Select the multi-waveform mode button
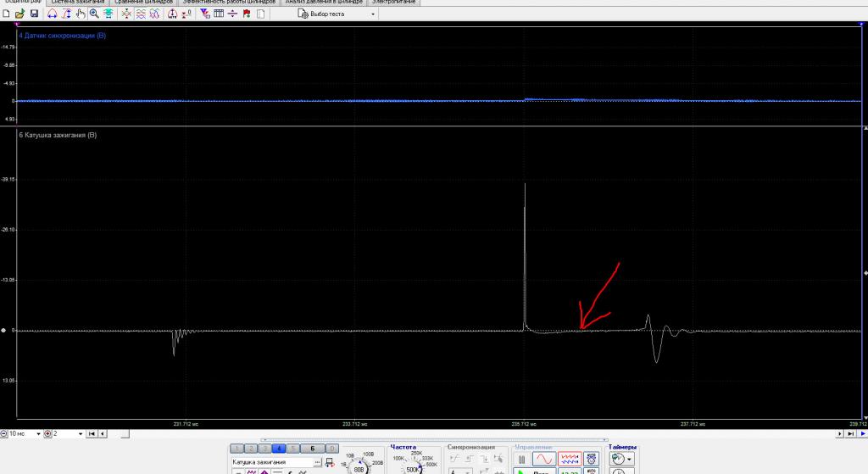Screen dimensions: 868x474 (570, 460)
